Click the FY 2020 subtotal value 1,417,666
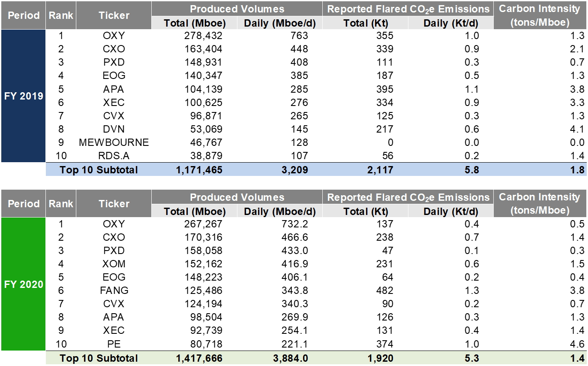This screenshot has width=588, height=366. click(199, 358)
